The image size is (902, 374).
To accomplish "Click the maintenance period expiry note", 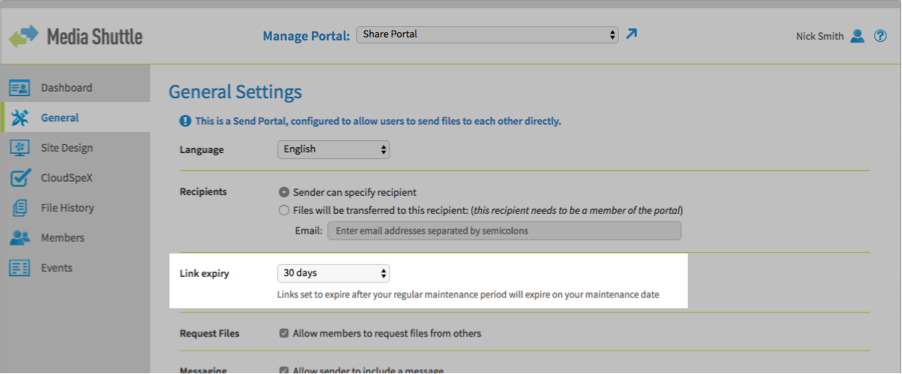I will point(468,295).
